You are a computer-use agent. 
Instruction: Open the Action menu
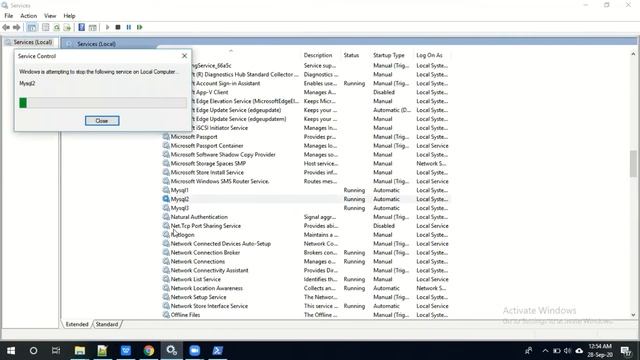pos(29,16)
